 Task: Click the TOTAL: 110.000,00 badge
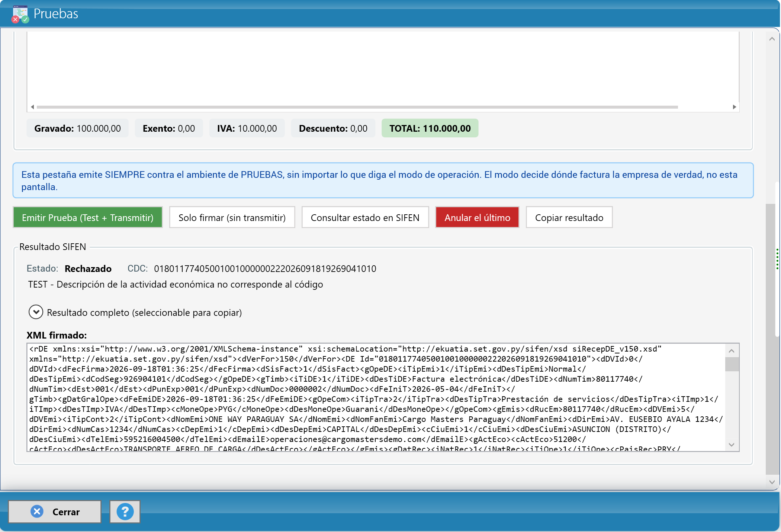pyautogui.click(x=430, y=128)
